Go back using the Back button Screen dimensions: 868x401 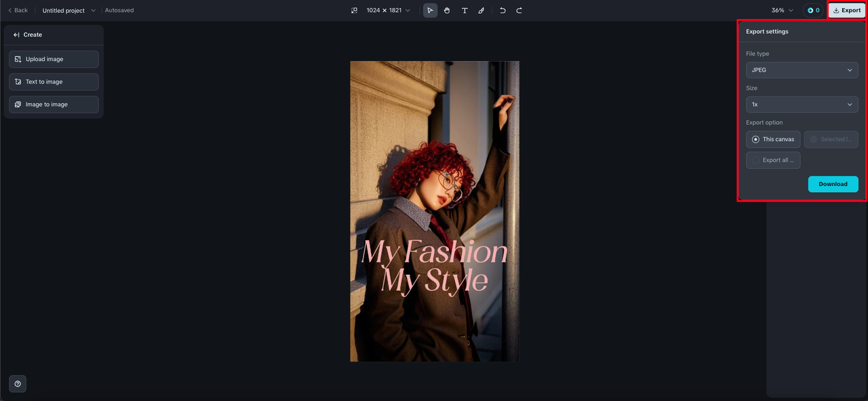click(x=18, y=10)
